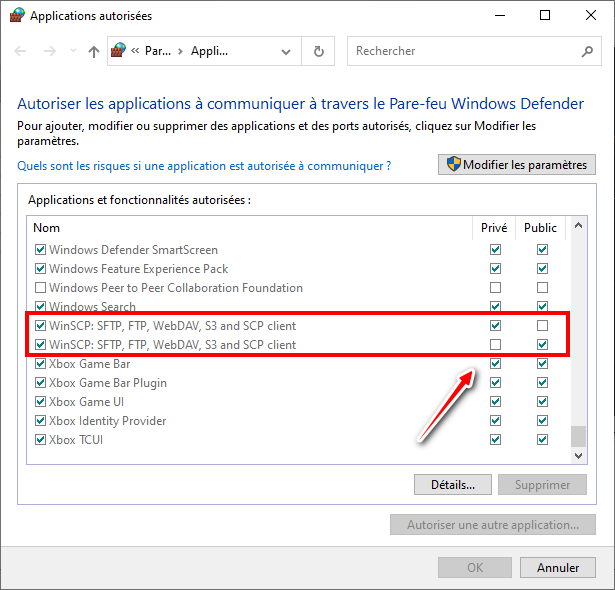Click the Supprimer button
Viewport: 615px width, 590px height.
542,484
